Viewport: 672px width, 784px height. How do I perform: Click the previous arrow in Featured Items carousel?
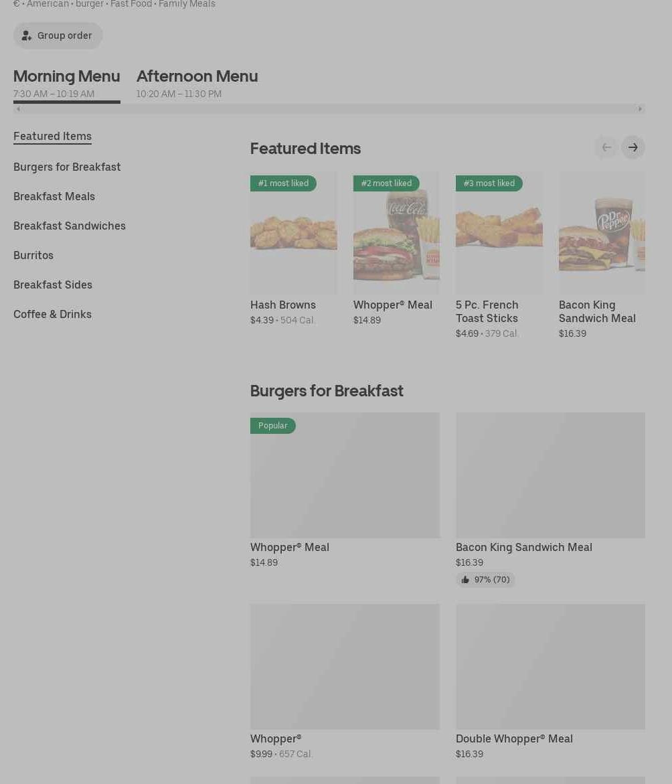click(606, 147)
